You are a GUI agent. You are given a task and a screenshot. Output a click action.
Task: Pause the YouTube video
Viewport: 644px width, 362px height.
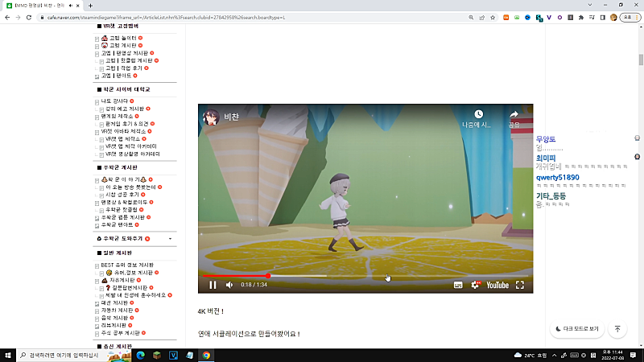pyautogui.click(x=213, y=285)
